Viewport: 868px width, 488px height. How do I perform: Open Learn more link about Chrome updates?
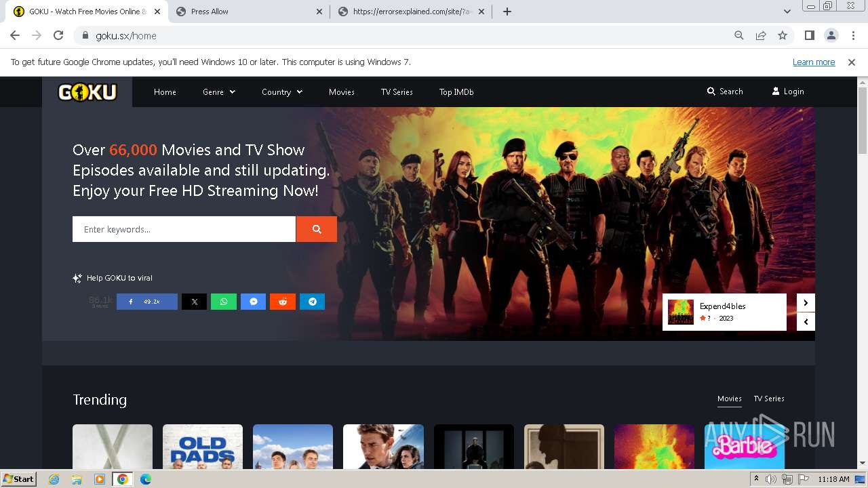click(814, 62)
